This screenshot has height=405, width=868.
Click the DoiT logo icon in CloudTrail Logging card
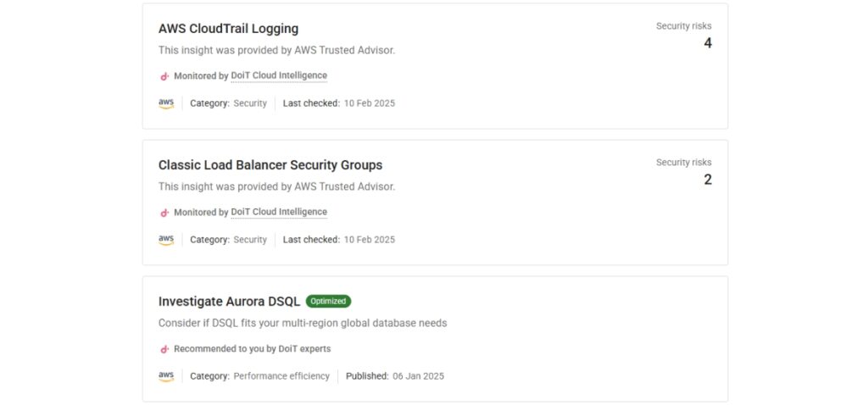164,76
